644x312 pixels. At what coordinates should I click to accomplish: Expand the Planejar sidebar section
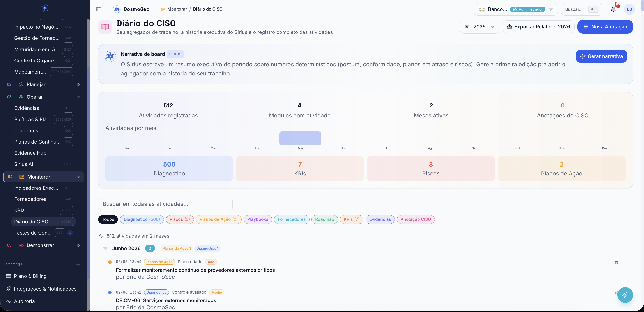[x=44, y=84]
